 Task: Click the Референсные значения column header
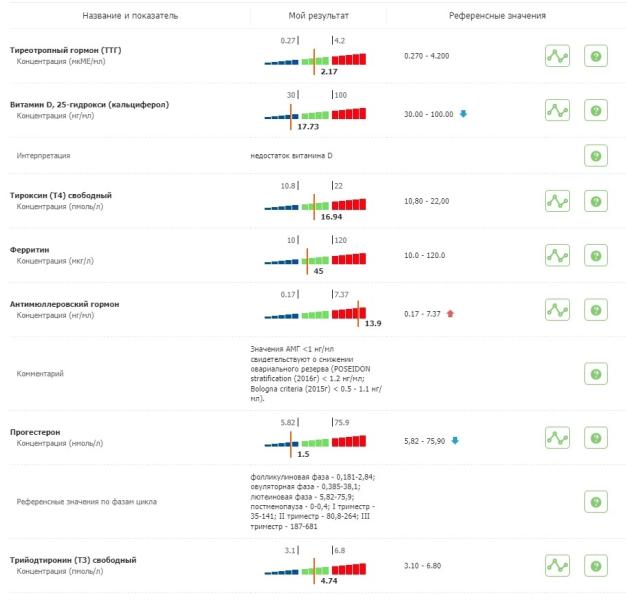click(497, 16)
